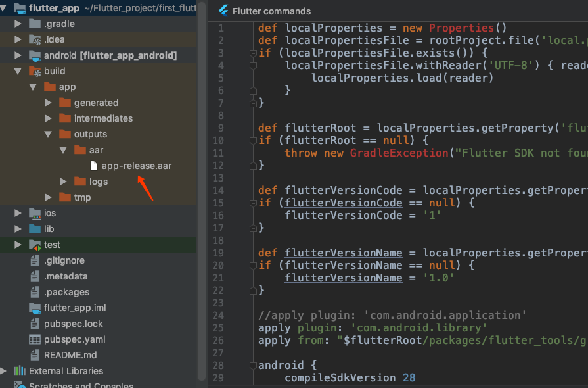The width and height of the screenshot is (588, 388).
Task: Select pubspec.yaml file name
Action: (75, 339)
